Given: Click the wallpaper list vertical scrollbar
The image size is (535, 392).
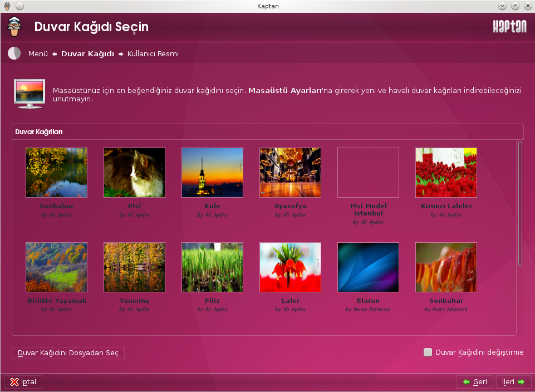Looking at the screenshot, I should (520, 204).
